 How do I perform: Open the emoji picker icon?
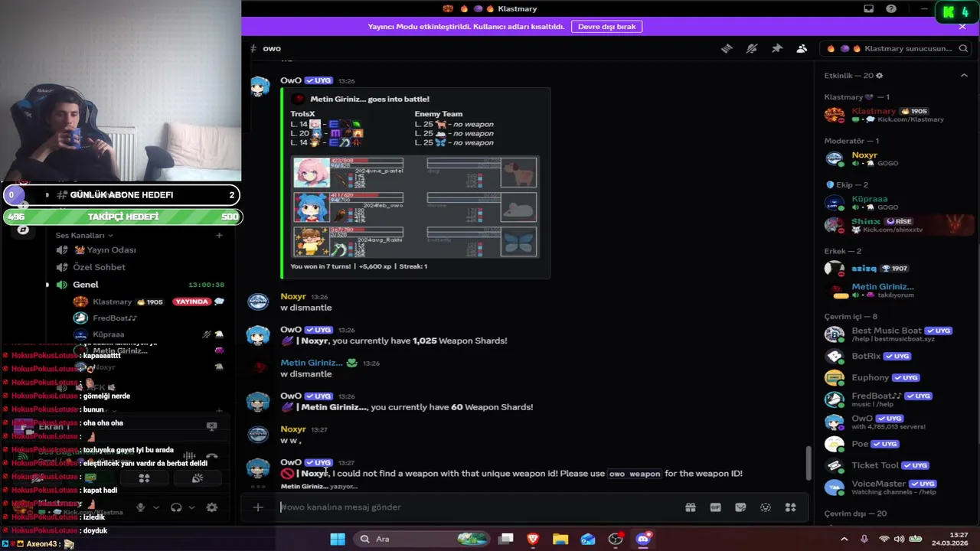click(766, 507)
